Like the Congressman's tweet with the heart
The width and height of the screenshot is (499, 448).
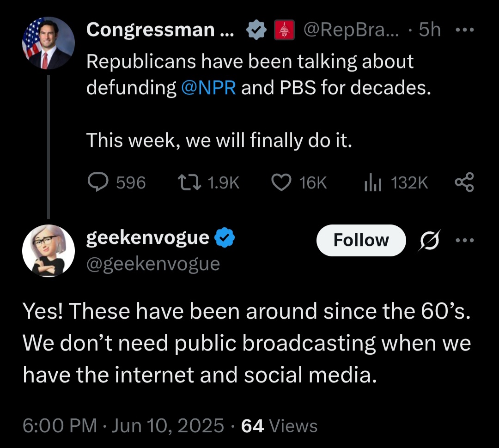tap(280, 183)
